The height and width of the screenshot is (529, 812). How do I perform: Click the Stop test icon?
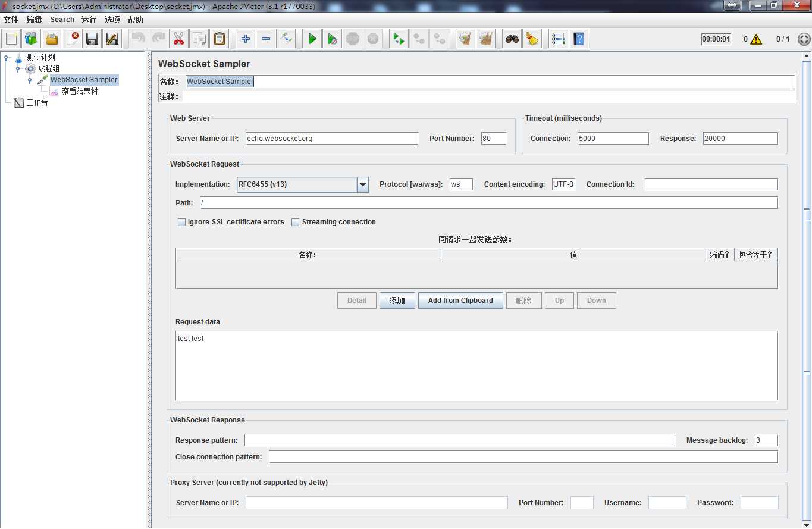coord(353,39)
